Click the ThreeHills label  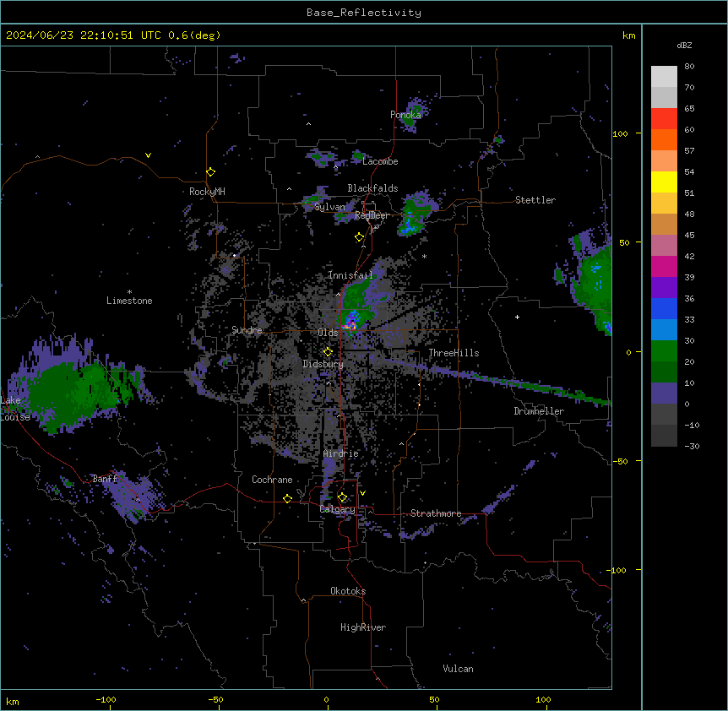[454, 353]
